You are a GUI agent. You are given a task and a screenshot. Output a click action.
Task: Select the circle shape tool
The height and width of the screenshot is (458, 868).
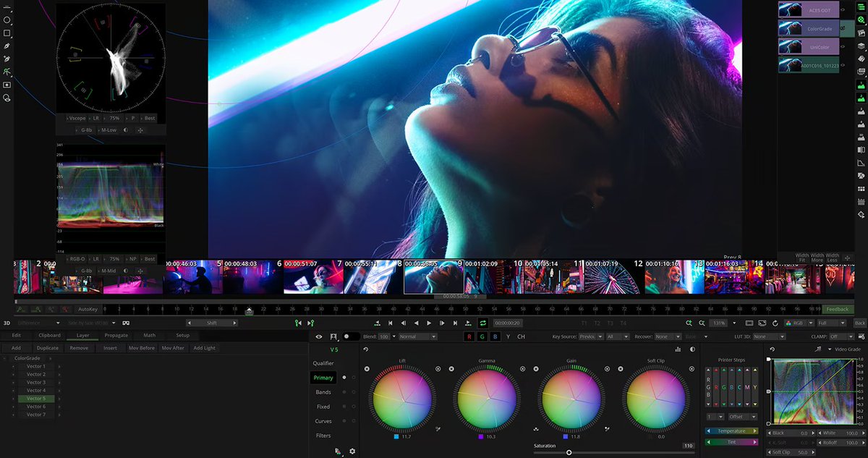[x=7, y=21]
